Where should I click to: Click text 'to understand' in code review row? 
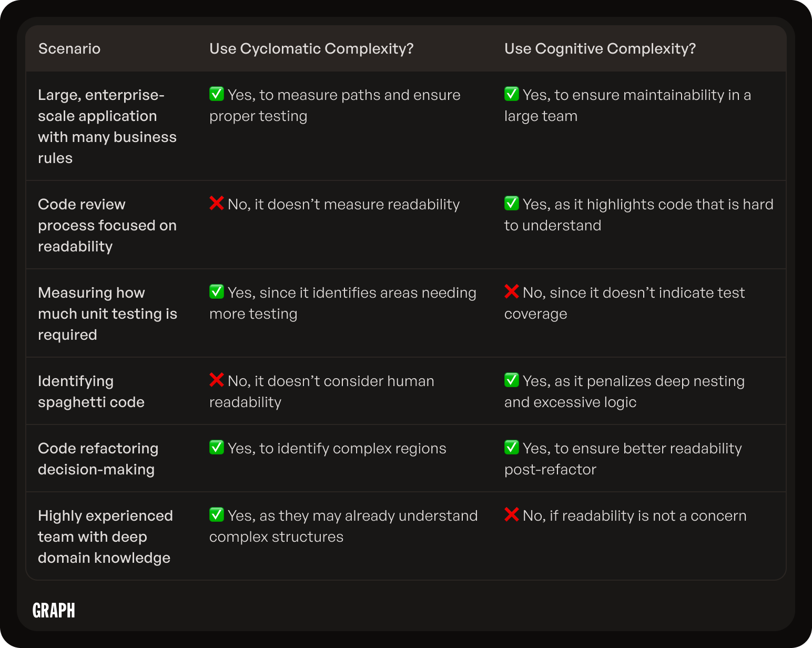pyautogui.click(x=553, y=226)
